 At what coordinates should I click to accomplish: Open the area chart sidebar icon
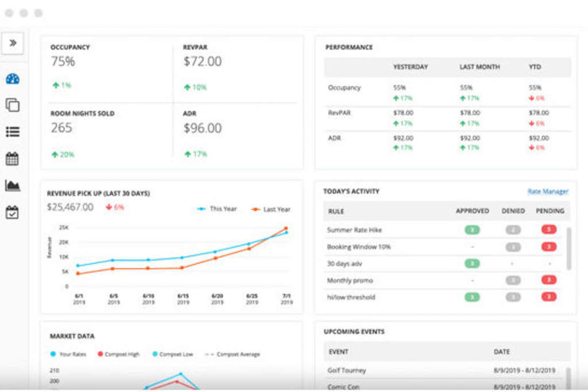pyautogui.click(x=13, y=185)
